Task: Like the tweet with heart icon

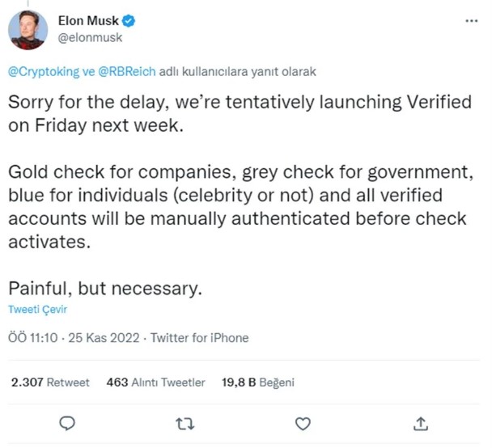Action: (x=303, y=423)
